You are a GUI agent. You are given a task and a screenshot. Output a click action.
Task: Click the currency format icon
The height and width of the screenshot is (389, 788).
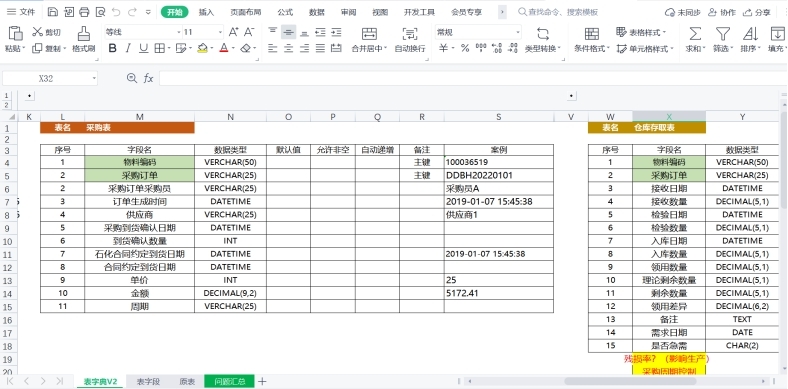[443, 48]
